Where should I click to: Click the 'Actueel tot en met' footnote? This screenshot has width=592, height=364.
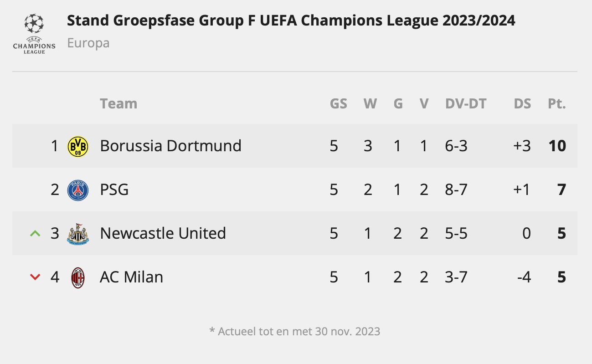click(294, 331)
